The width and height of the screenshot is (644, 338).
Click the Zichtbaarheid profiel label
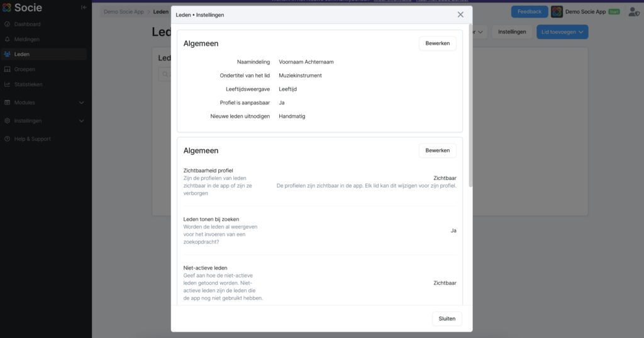pos(208,170)
